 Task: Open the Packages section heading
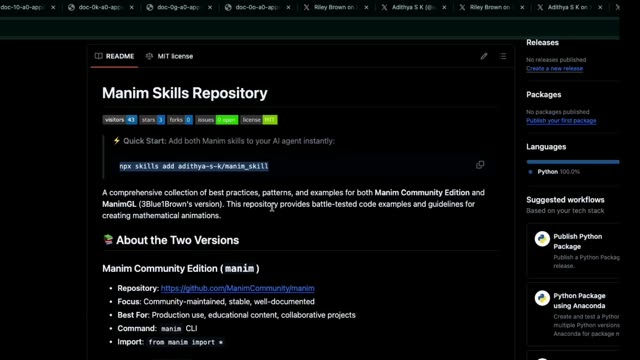pyautogui.click(x=543, y=95)
